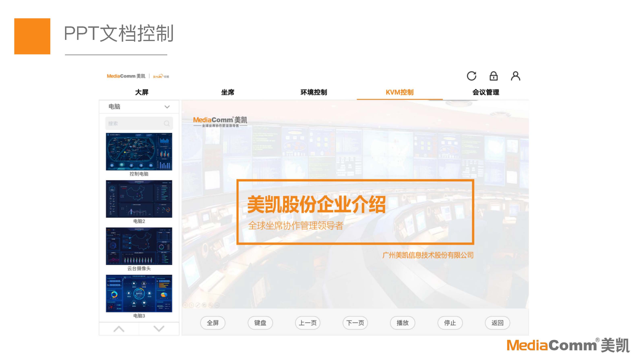Advance with the 下一页 button

click(x=355, y=323)
